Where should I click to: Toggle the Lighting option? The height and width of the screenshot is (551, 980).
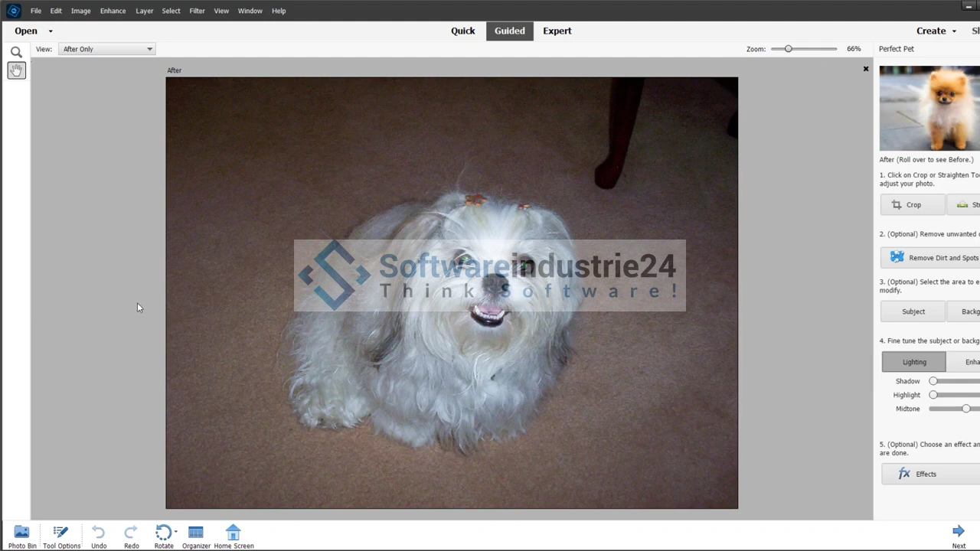pos(913,362)
